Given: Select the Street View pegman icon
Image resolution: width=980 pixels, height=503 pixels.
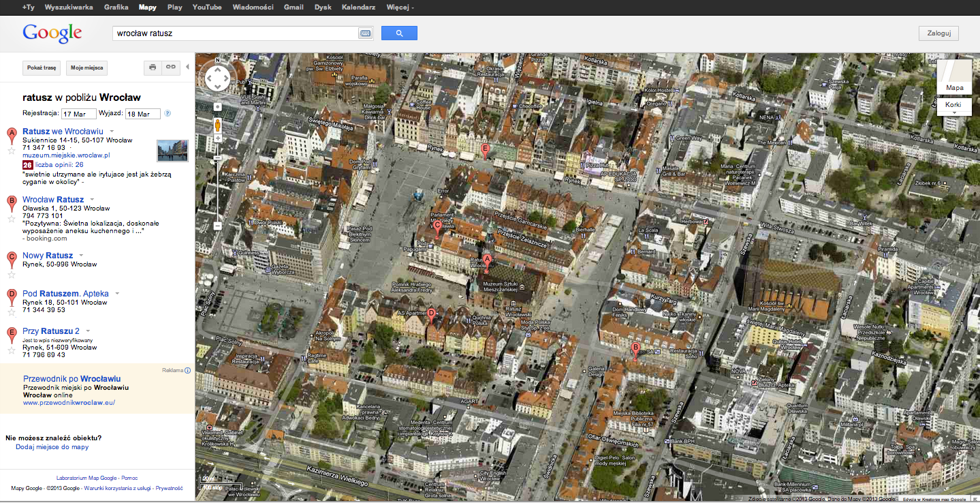Looking at the screenshot, I should [218, 125].
